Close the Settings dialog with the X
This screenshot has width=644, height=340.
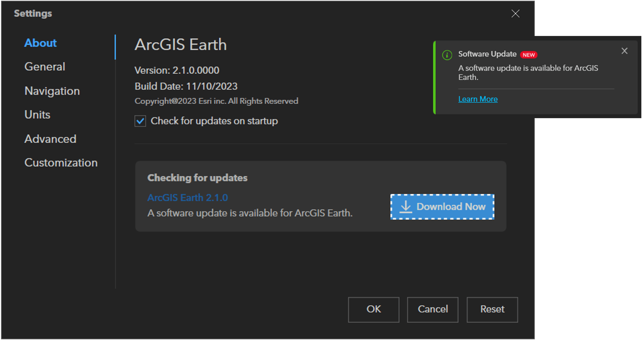515,13
